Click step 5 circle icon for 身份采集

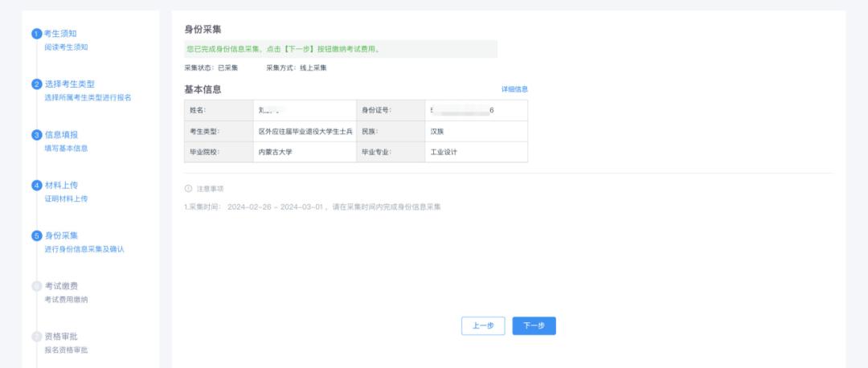[37, 235]
